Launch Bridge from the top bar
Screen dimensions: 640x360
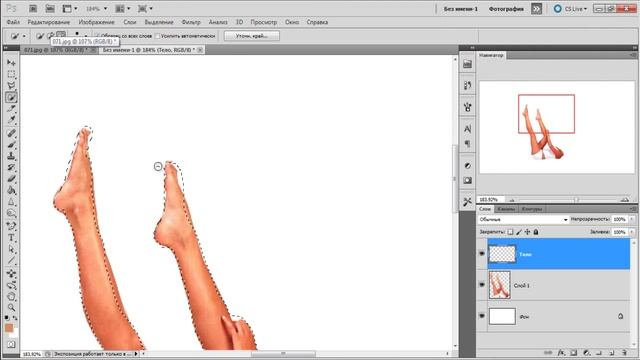(x=33, y=8)
